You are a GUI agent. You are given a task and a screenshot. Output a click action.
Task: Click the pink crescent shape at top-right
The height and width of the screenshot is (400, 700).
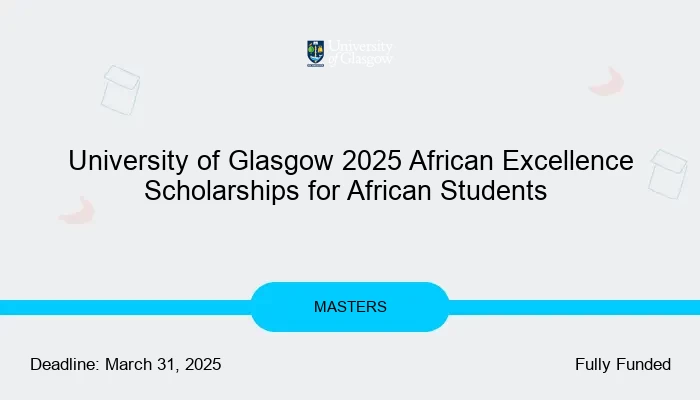point(607,82)
